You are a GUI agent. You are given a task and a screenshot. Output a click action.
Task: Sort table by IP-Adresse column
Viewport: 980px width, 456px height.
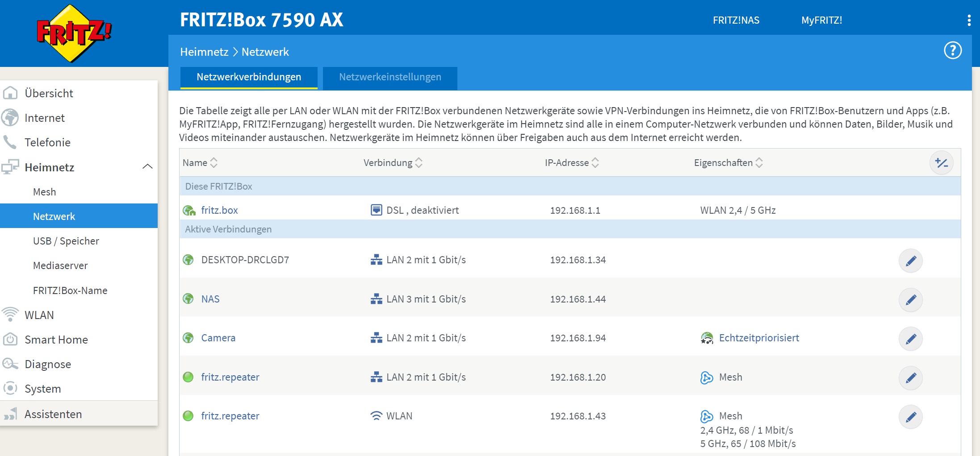572,163
